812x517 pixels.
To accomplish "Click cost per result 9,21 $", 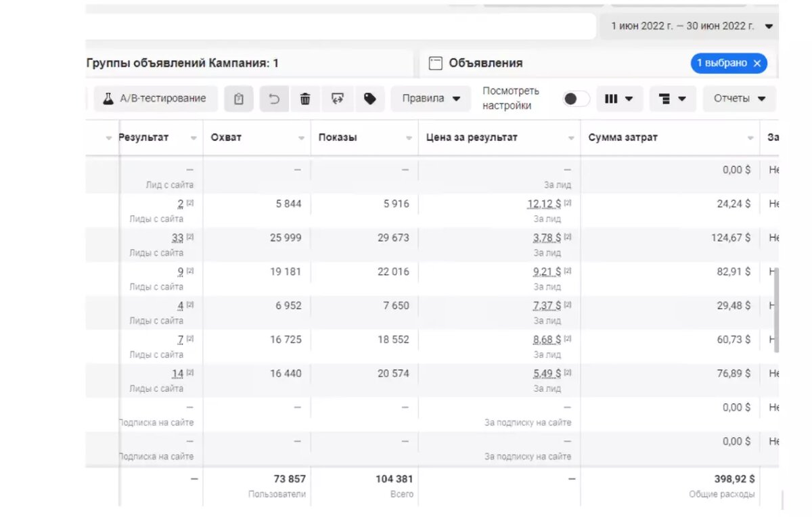I will [x=547, y=272].
